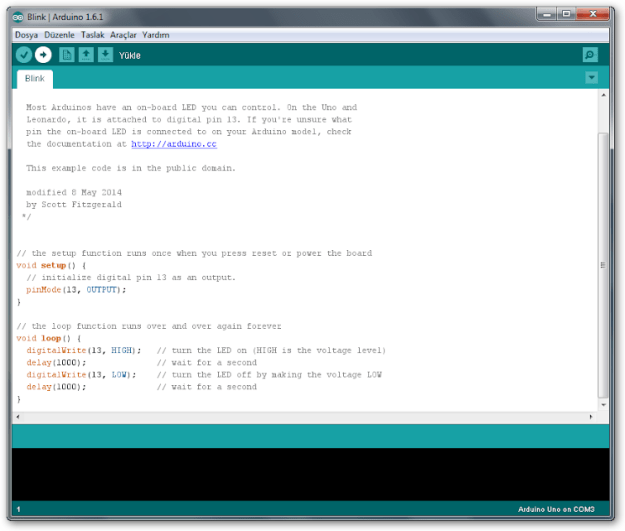This screenshot has width=625, height=531.
Task: Open the Dosya menu
Action: [26, 35]
